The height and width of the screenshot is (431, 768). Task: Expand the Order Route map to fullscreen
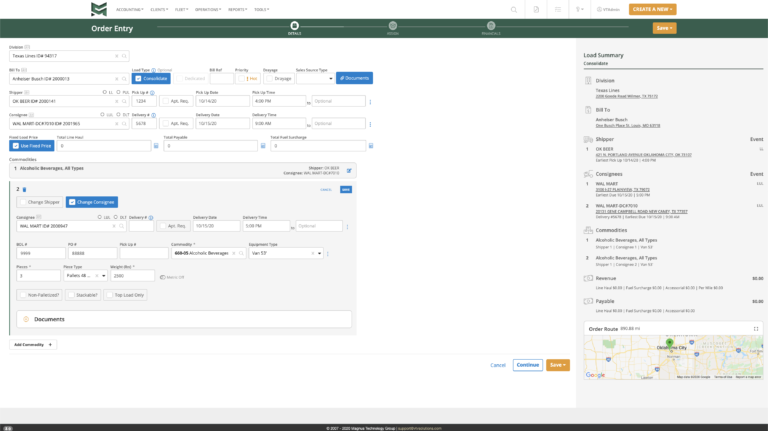tap(756, 329)
